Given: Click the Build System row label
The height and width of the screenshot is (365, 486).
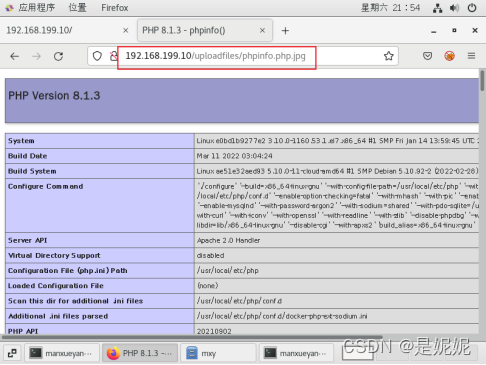Looking at the screenshot, I should [x=32, y=171].
